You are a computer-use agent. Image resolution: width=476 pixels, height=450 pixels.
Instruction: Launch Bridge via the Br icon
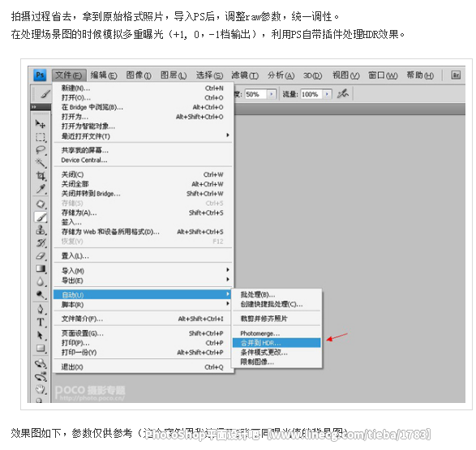(x=456, y=75)
